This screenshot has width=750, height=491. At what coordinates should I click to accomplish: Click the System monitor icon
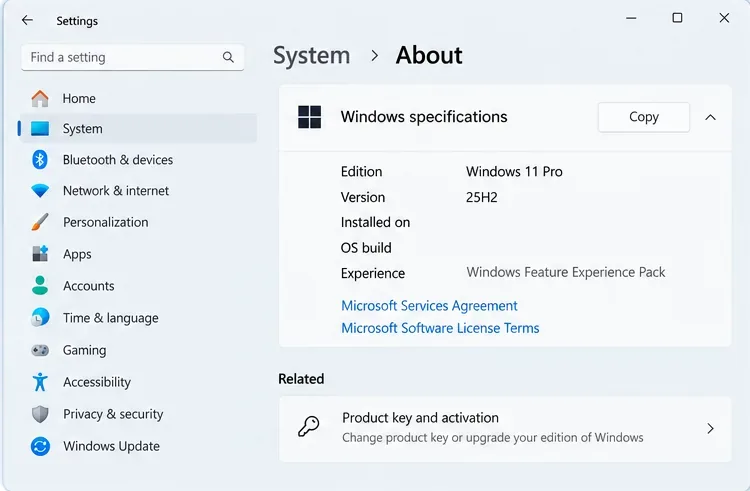[40, 129]
